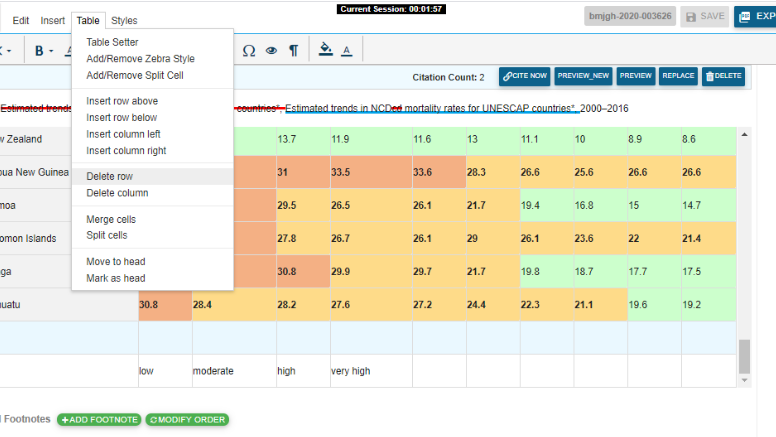Click the MODIFY ORDER button
Viewport: 776px width, 437px height.
tap(187, 420)
